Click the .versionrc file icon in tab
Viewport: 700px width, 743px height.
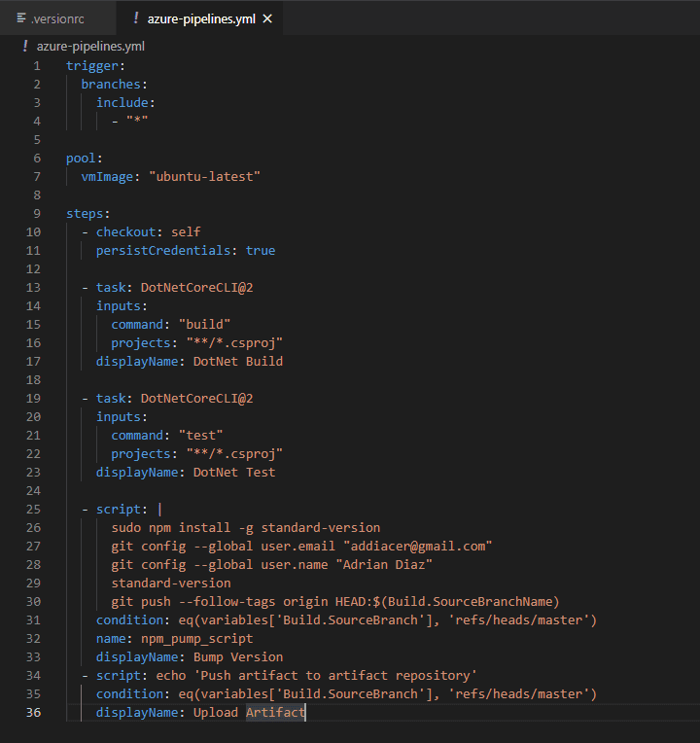coord(20,18)
